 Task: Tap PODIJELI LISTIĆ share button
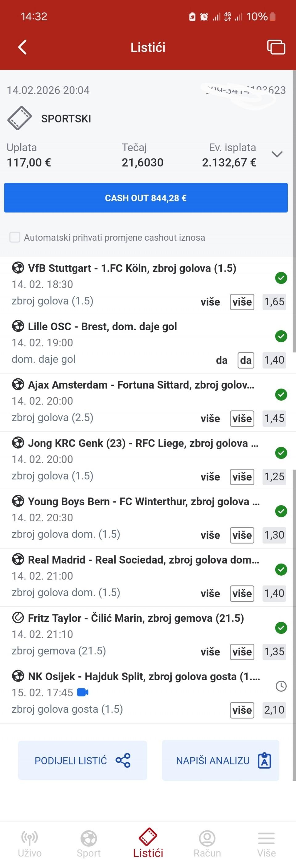[83, 760]
